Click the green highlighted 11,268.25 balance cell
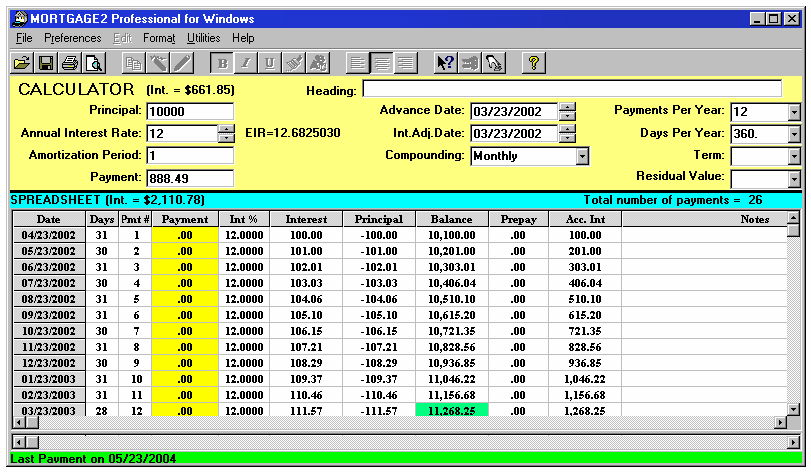 click(451, 410)
